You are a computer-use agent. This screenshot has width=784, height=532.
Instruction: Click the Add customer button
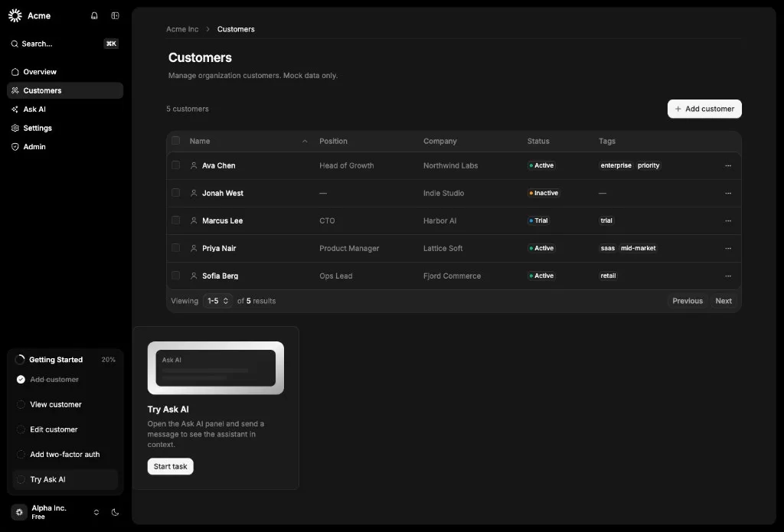[704, 109]
